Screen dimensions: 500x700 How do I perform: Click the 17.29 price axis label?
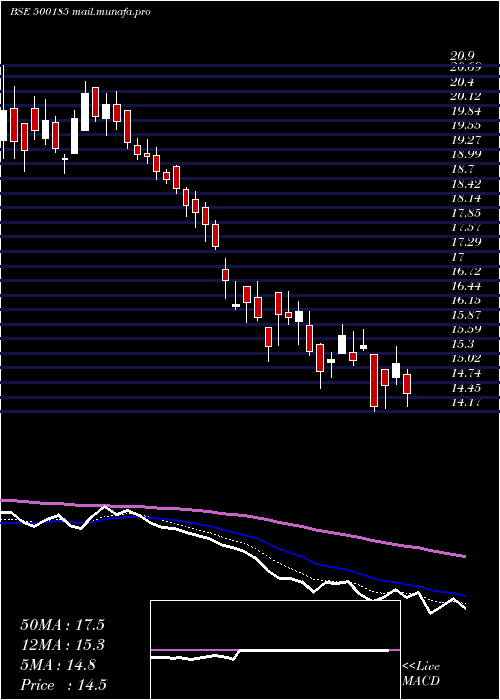pyautogui.click(x=466, y=242)
